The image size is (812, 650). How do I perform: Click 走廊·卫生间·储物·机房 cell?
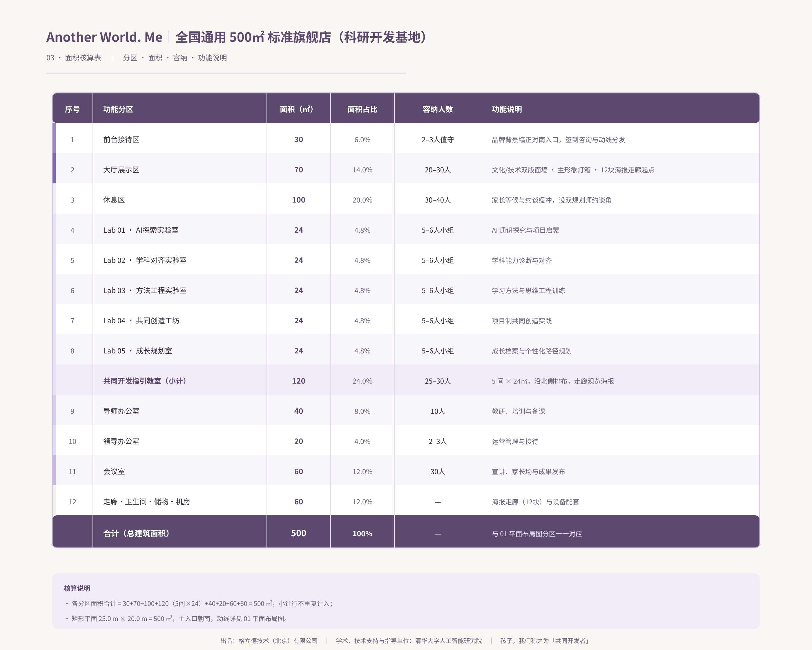tap(146, 501)
